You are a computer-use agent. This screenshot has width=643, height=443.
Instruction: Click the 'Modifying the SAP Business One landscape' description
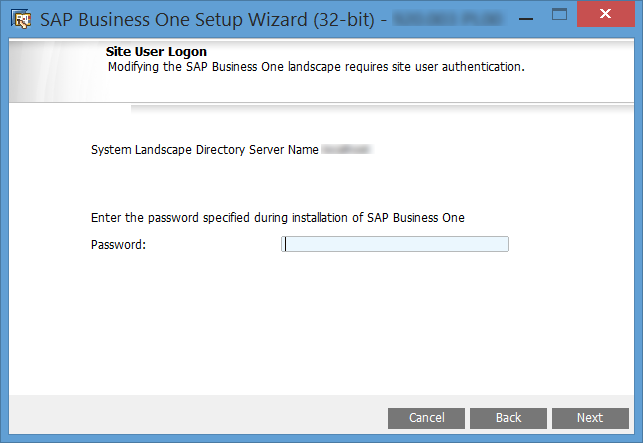coord(316,67)
